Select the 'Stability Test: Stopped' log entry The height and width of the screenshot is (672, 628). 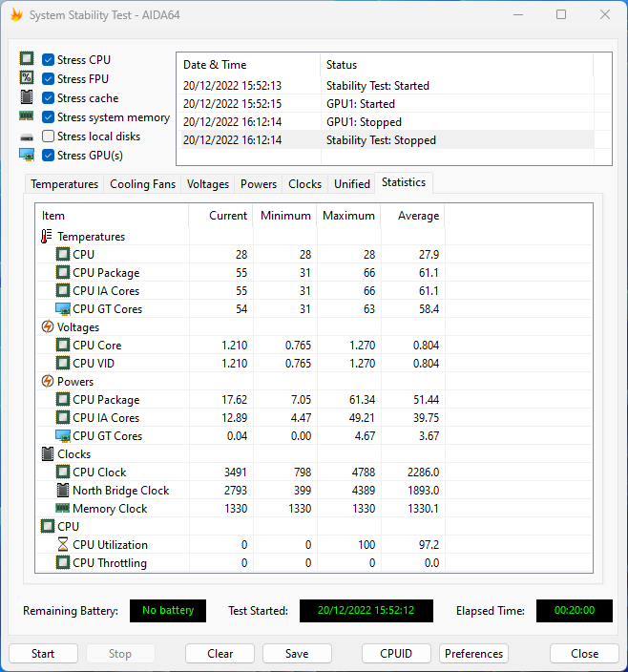pos(387,140)
